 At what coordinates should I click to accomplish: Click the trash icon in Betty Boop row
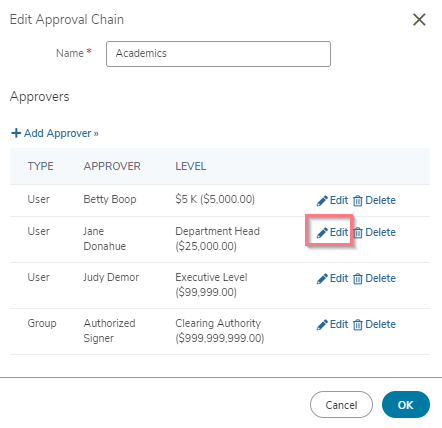tap(358, 201)
